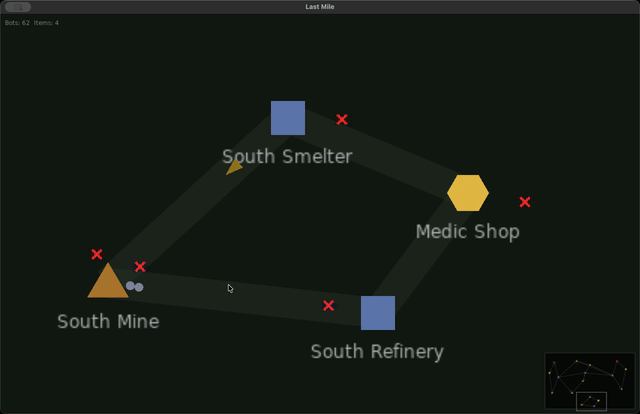Click the red X left of South Refinery
640x414 pixels.
[x=328, y=306]
